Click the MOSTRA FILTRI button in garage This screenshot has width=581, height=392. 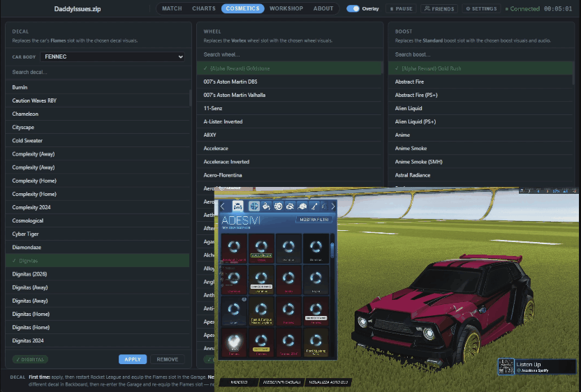click(x=314, y=220)
